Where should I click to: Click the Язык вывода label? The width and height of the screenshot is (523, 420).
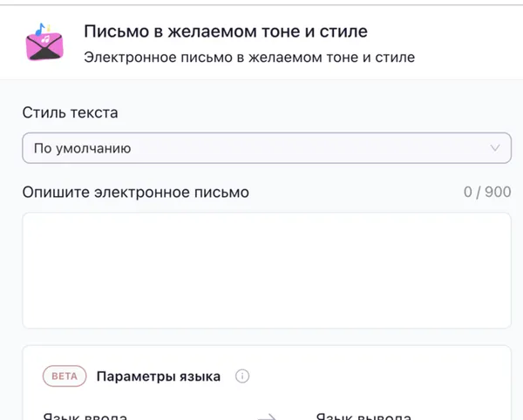pyautogui.click(x=363, y=417)
